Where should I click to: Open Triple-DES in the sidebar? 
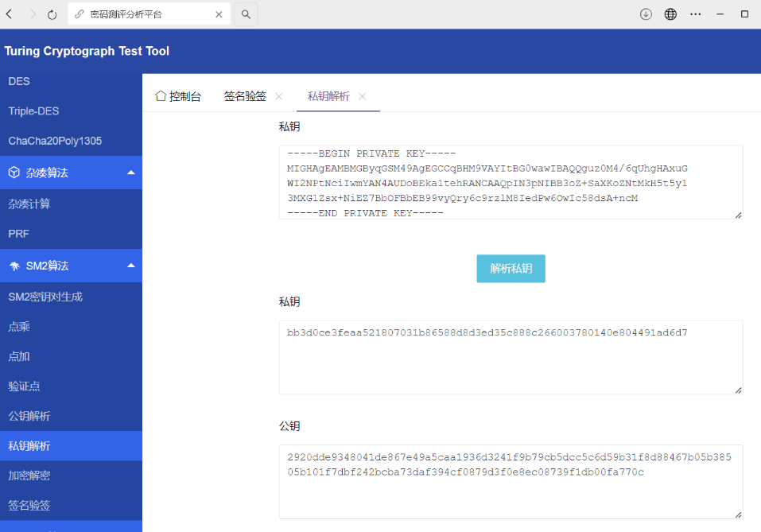tap(71, 111)
